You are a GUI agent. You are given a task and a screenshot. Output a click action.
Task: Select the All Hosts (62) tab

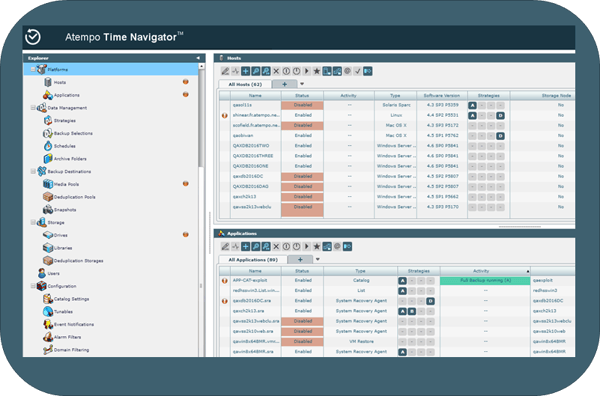point(245,84)
